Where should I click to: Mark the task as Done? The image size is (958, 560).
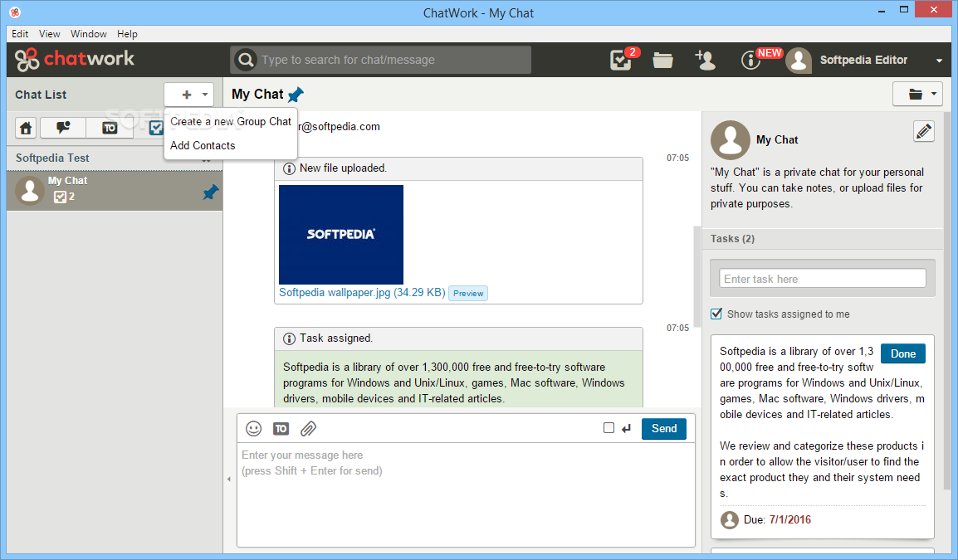[903, 353]
